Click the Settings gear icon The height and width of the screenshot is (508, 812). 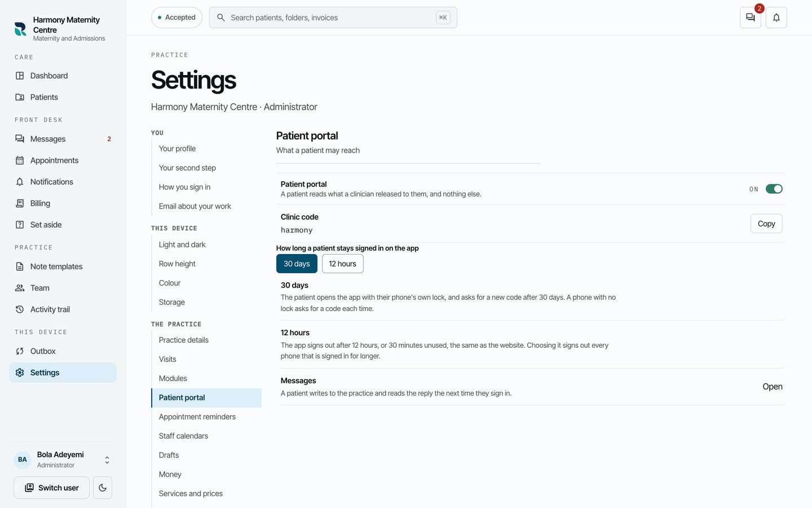coord(20,373)
